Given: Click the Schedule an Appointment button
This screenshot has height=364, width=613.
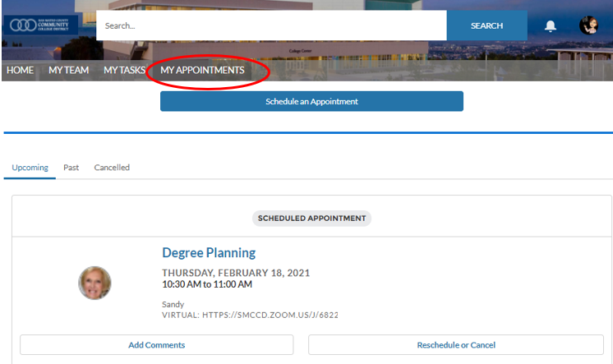Looking at the screenshot, I should coord(311,101).
